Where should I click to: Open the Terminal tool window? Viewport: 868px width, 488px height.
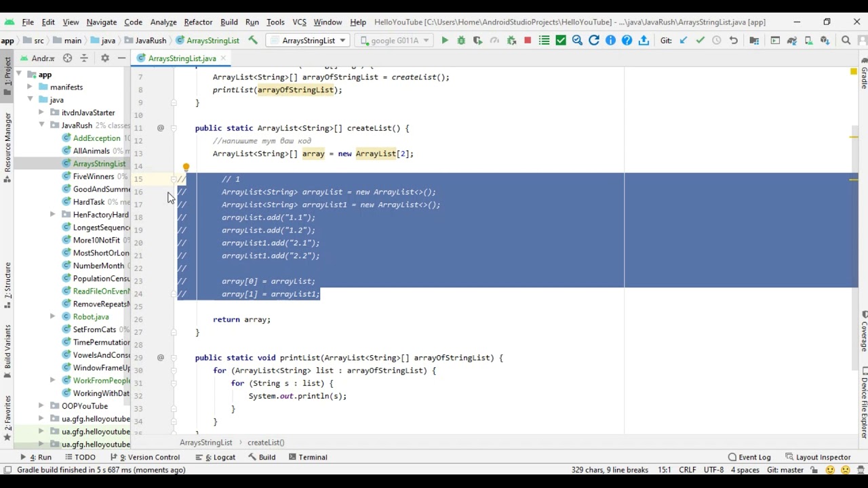tap(308, 457)
